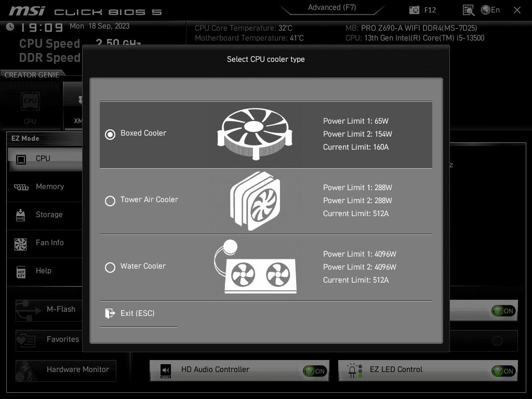The image size is (532, 399).
Task: Click the "Select CPU cooler type" title
Action: pos(265,59)
